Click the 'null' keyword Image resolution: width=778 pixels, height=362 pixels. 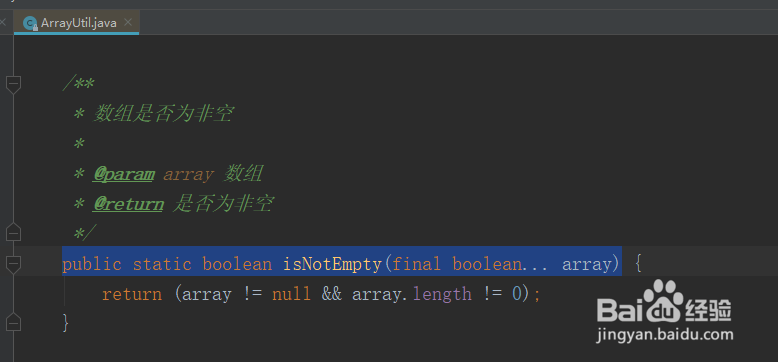pos(291,294)
